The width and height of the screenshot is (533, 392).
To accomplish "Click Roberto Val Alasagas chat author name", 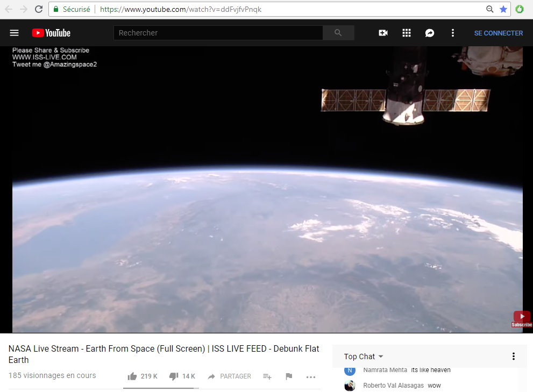I will [393, 385].
